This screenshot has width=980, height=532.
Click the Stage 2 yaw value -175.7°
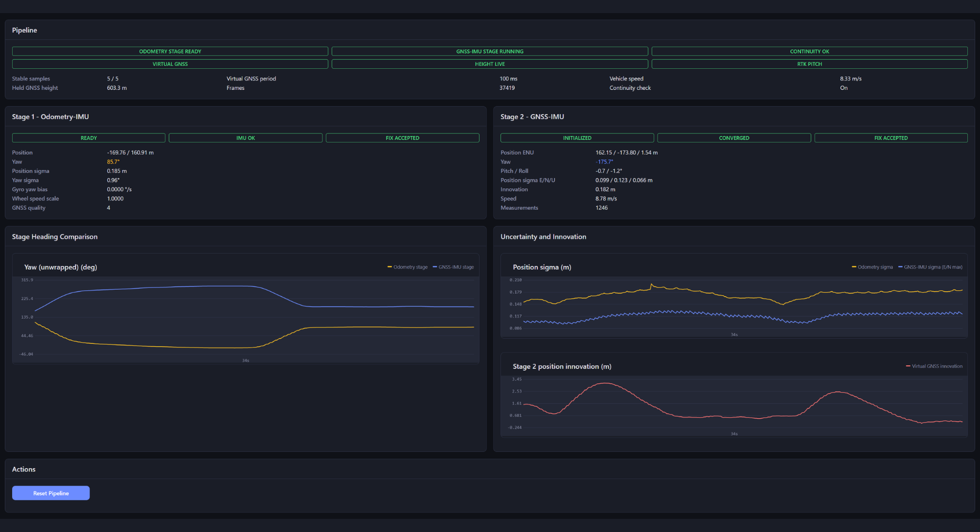click(x=604, y=162)
